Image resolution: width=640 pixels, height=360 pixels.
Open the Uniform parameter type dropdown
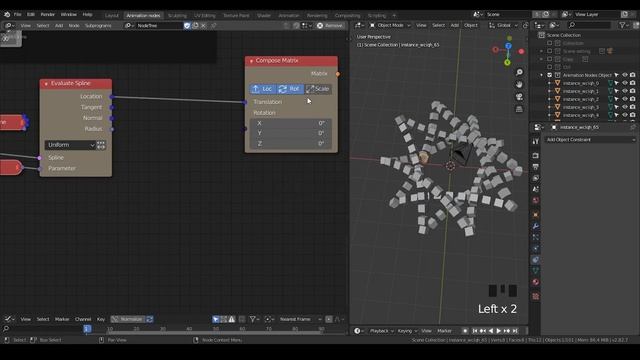70,145
